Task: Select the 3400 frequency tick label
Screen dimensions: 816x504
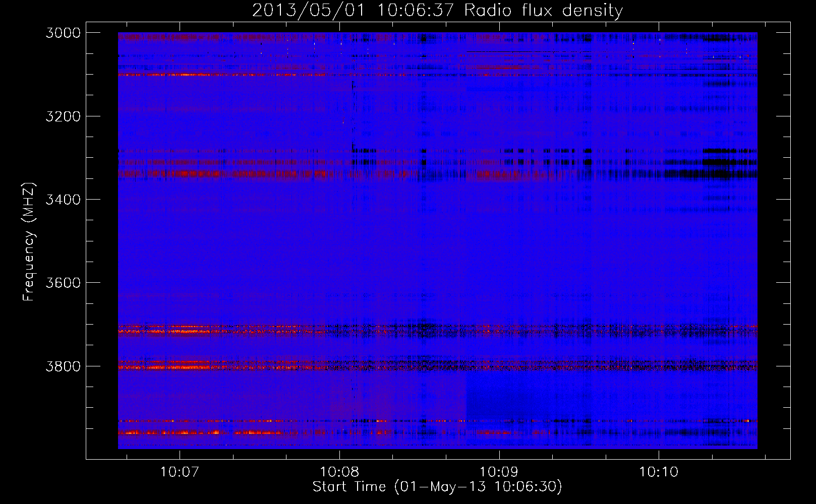Action: point(63,200)
